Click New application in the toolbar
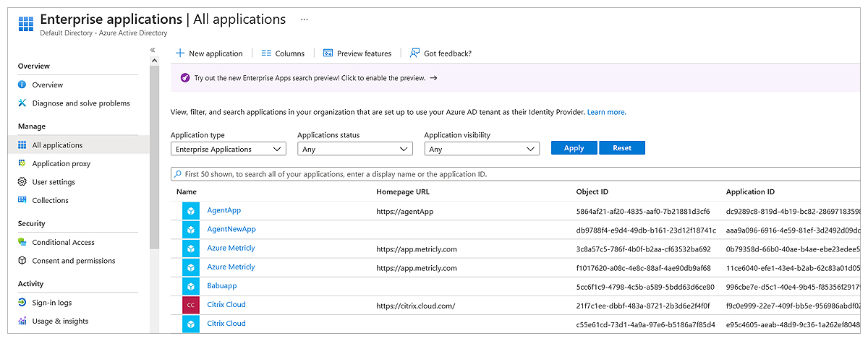Viewport: 868px width, 341px height. coord(210,53)
